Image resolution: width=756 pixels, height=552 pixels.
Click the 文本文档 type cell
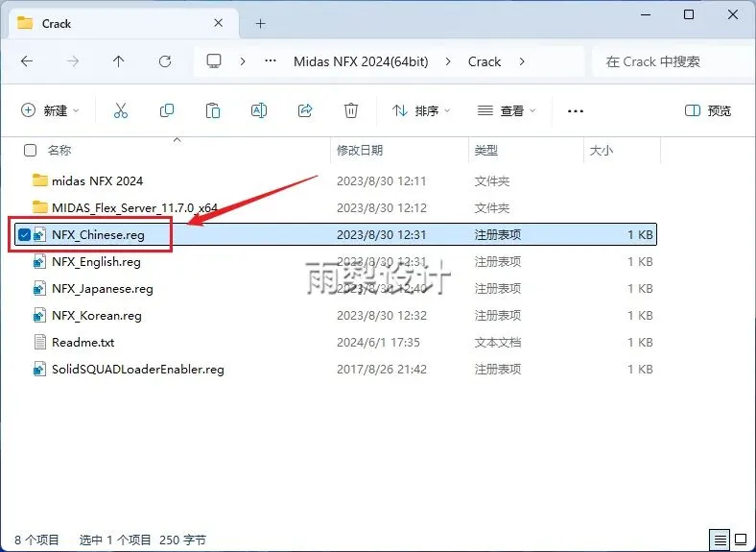point(498,343)
